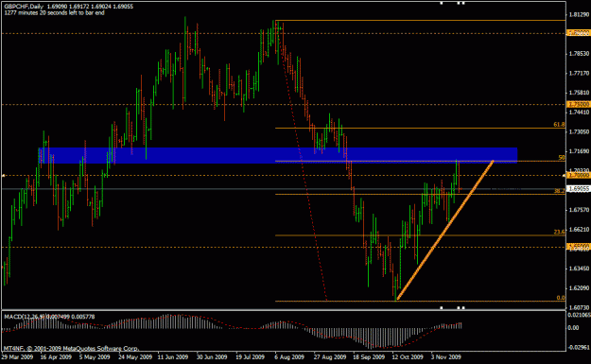Click the 1.74410 price scale value
Viewport: 591px width, 364px height.
579,113
